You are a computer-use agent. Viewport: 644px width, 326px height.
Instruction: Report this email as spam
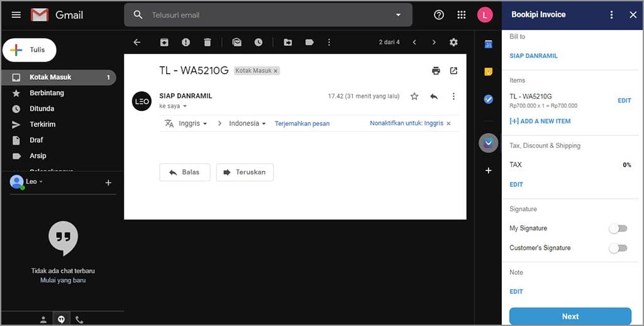[x=186, y=42]
